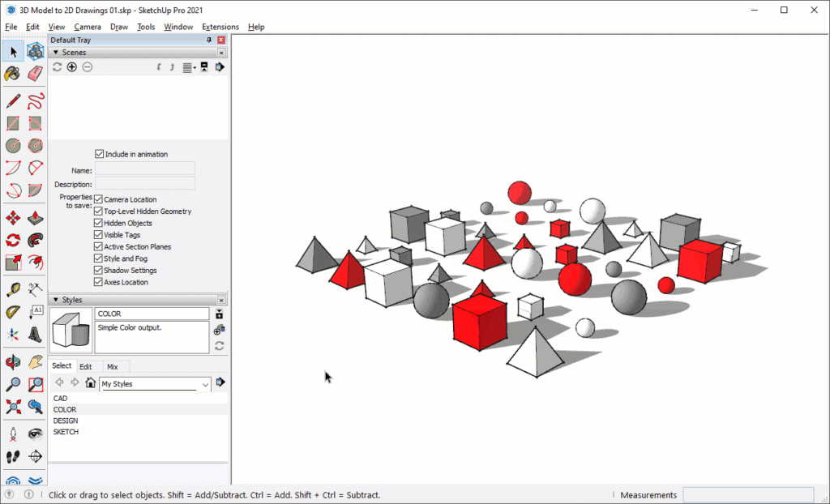Open the scene view options list menu

[189, 66]
